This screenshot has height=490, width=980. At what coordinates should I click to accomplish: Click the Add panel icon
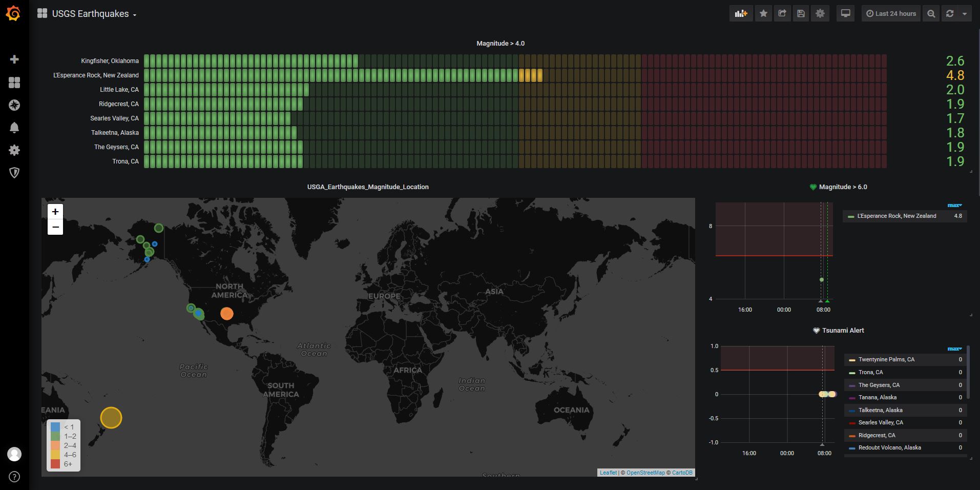pos(741,14)
